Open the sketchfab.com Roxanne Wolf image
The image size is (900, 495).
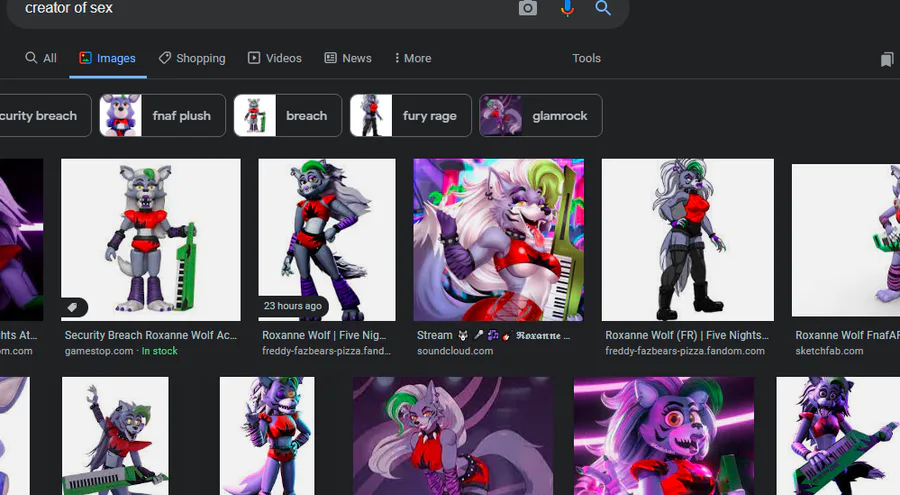tap(846, 240)
